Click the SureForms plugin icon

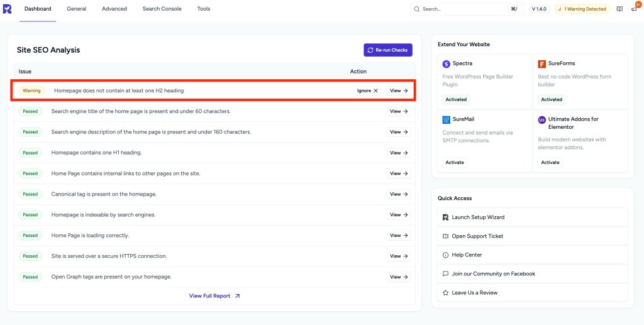click(541, 63)
